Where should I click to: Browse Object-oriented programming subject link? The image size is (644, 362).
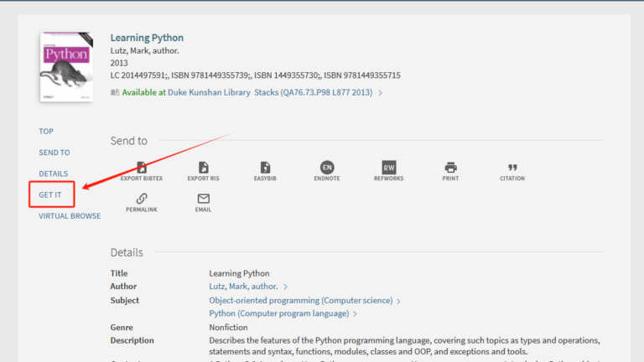tap(300, 300)
